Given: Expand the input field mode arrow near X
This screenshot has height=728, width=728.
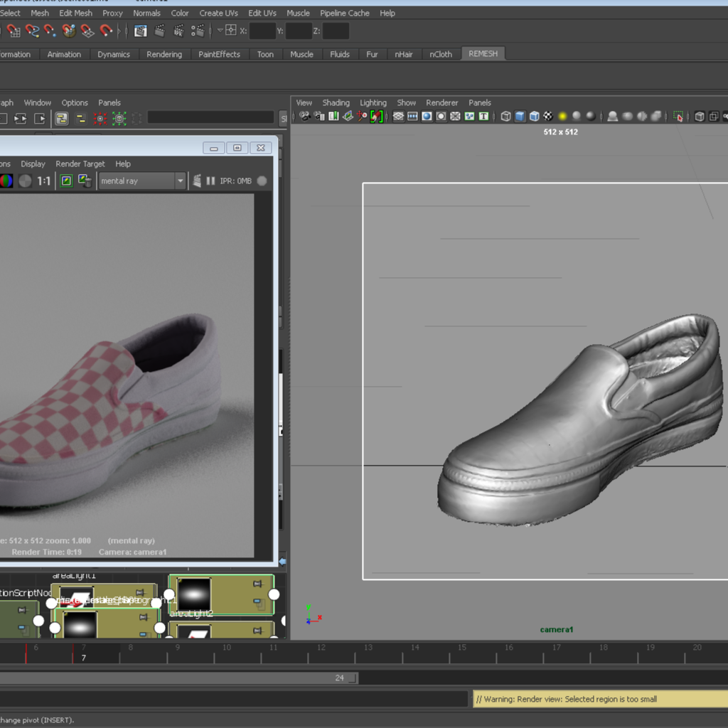Looking at the screenshot, I should click(x=220, y=31).
